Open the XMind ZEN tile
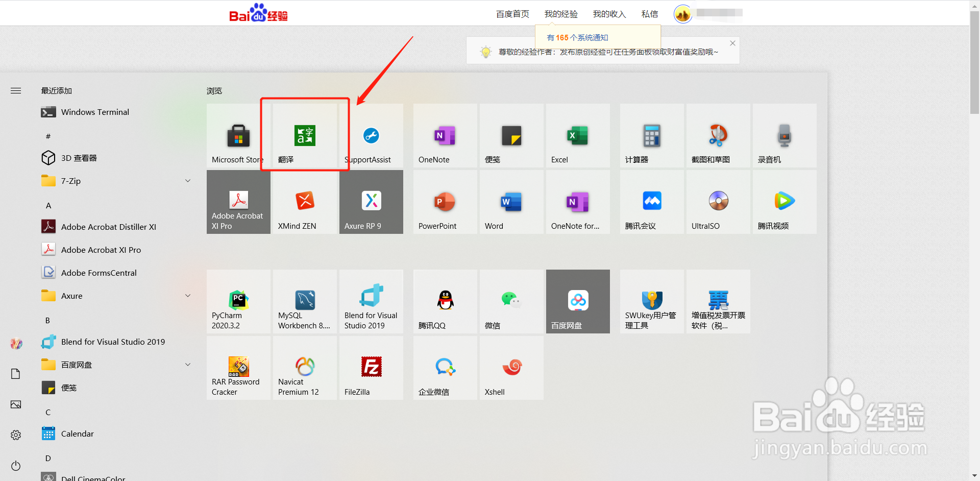Viewport: 980px width, 481px height. (305, 202)
